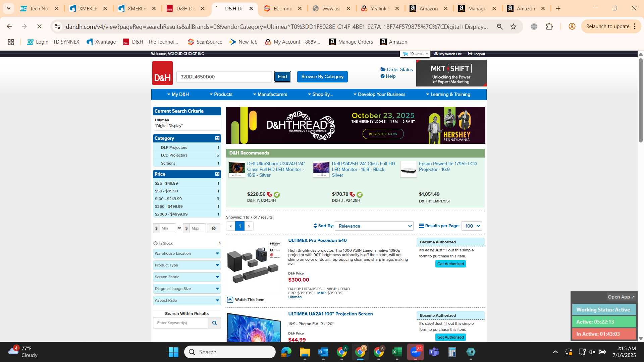The width and height of the screenshot is (644, 362).
Task: Open Learning & Training menu
Action: pyautogui.click(x=448, y=95)
